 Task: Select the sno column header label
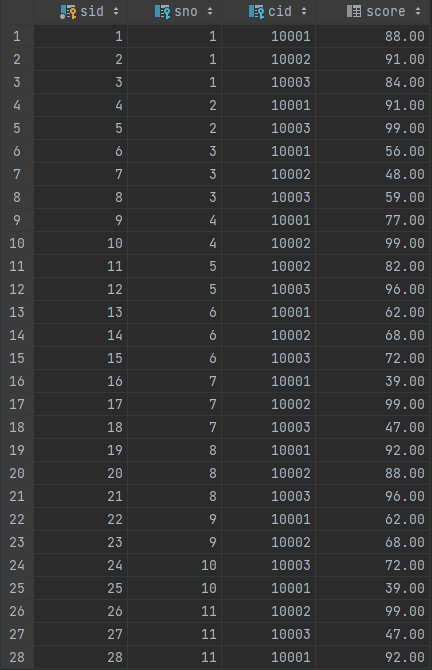tap(186, 12)
